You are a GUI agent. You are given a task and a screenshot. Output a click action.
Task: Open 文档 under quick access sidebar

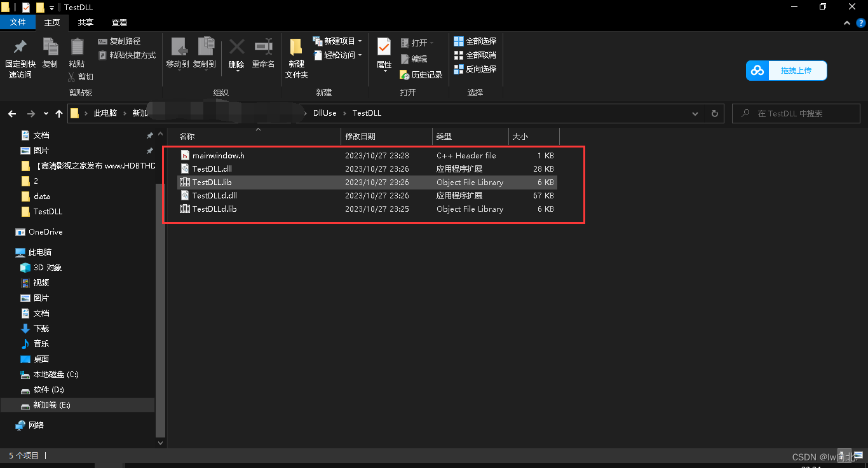pyautogui.click(x=41, y=135)
